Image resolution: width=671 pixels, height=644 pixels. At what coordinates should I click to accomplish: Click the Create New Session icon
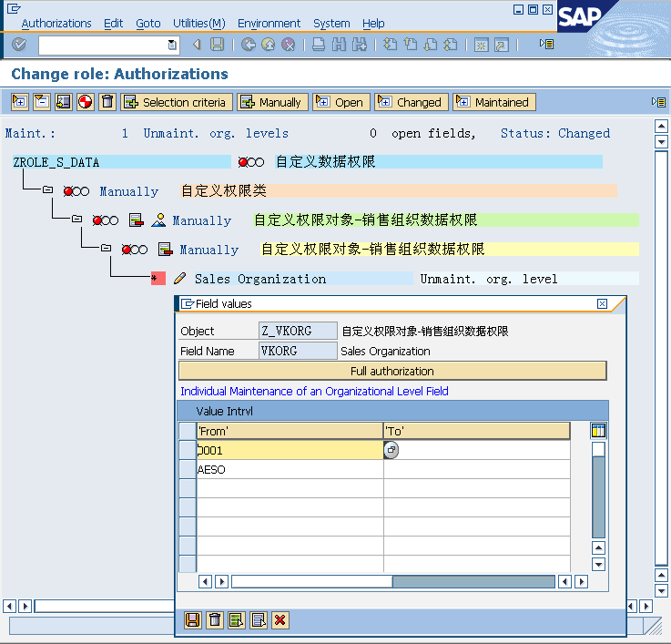point(481,45)
